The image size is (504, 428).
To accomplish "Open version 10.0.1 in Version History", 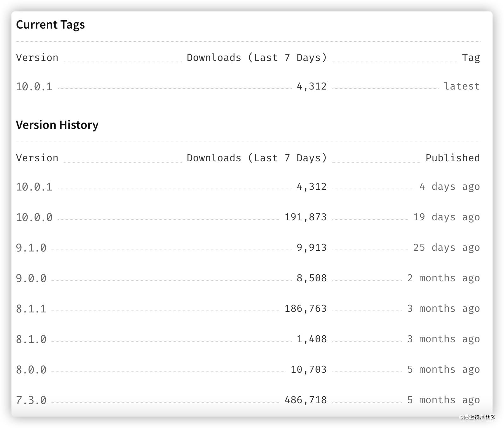I will 34,187.
